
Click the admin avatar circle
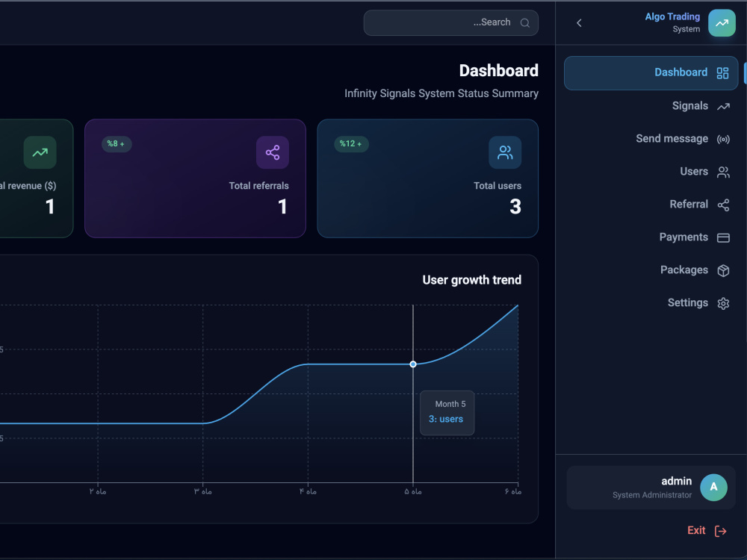click(713, 487)
